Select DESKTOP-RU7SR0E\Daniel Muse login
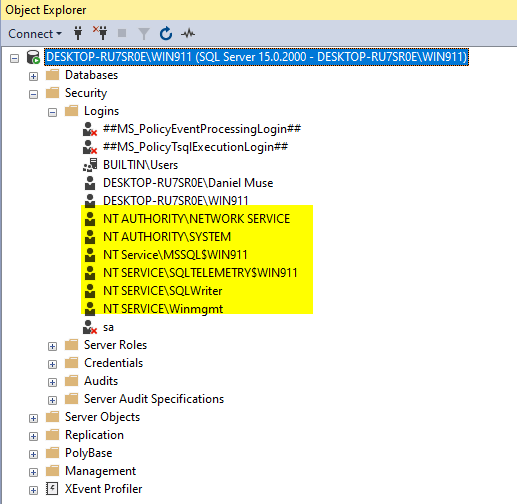The image size is (517, 504). (x=188, y=183)
